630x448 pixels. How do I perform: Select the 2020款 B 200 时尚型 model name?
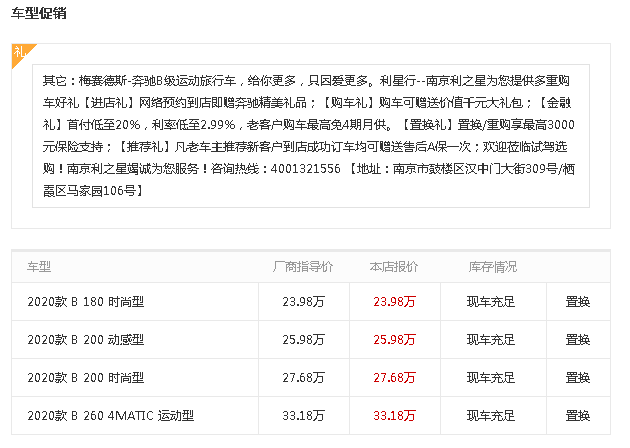tap(85, 378)
